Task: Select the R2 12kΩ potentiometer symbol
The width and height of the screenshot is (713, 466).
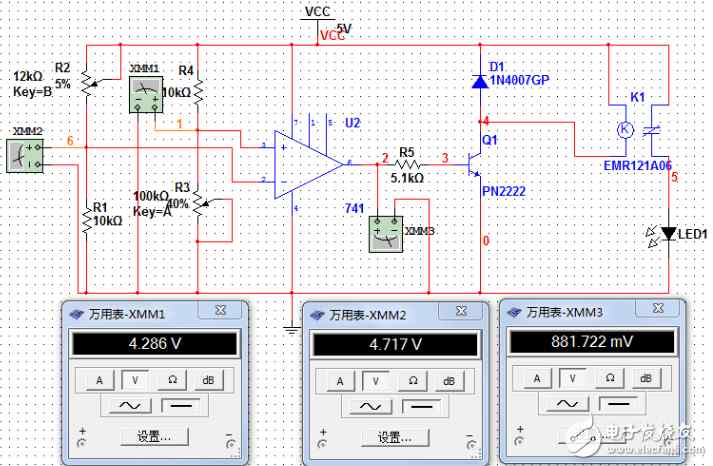Action: (x=88, y=83)
